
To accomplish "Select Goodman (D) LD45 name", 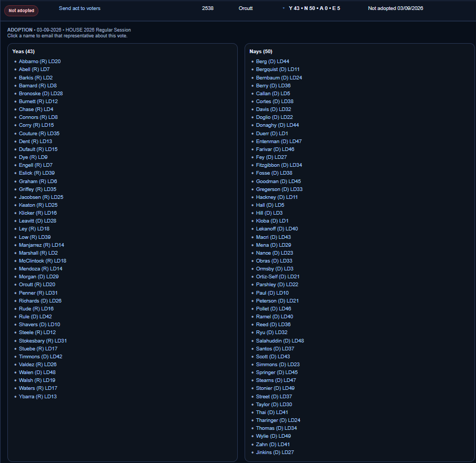I will (x=278, y=182).
